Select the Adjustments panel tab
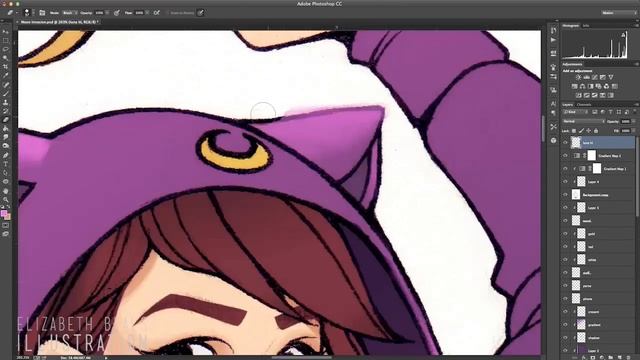The height and width of the screenshot is (360, 640). pyautogui.click(x=572, y=64)
